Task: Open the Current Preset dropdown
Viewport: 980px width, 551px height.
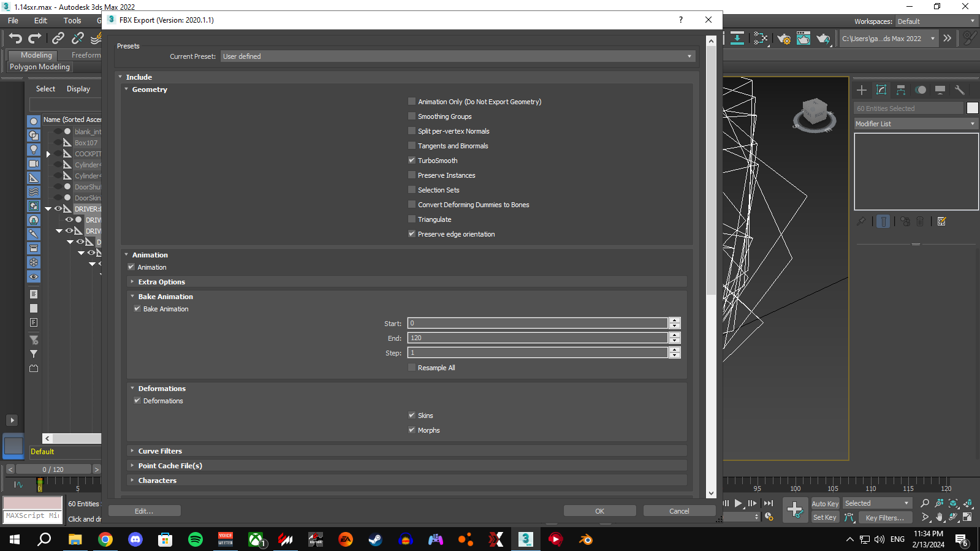Action: coord(458,56)
